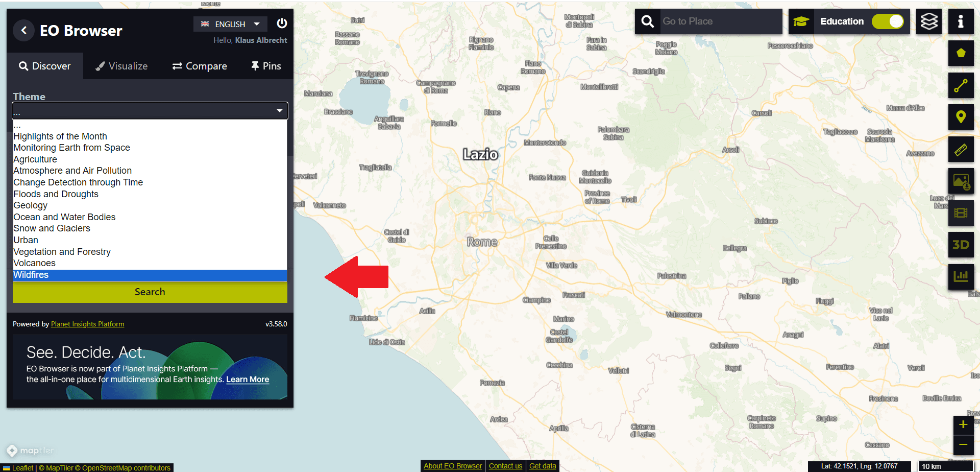980x472 pixels.
Task: Switch to the Visualize tab
Action: [121, 66]
